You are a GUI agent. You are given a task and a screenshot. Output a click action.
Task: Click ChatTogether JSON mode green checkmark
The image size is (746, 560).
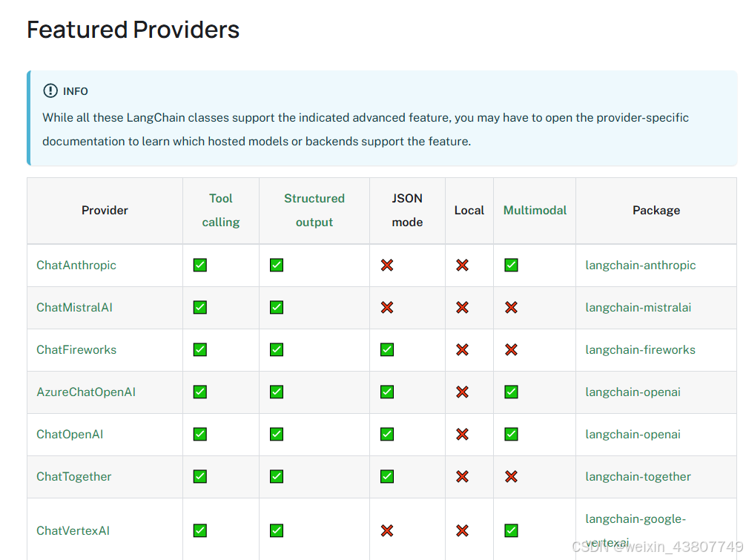(387, 477)
